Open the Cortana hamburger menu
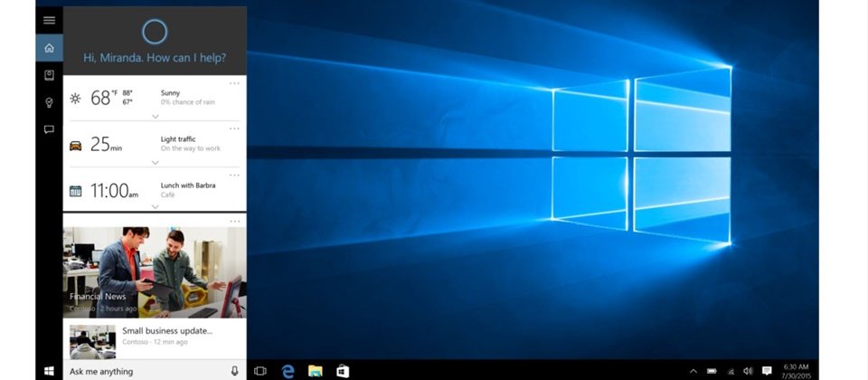The image size is (868, 380). tap(49, 21)
